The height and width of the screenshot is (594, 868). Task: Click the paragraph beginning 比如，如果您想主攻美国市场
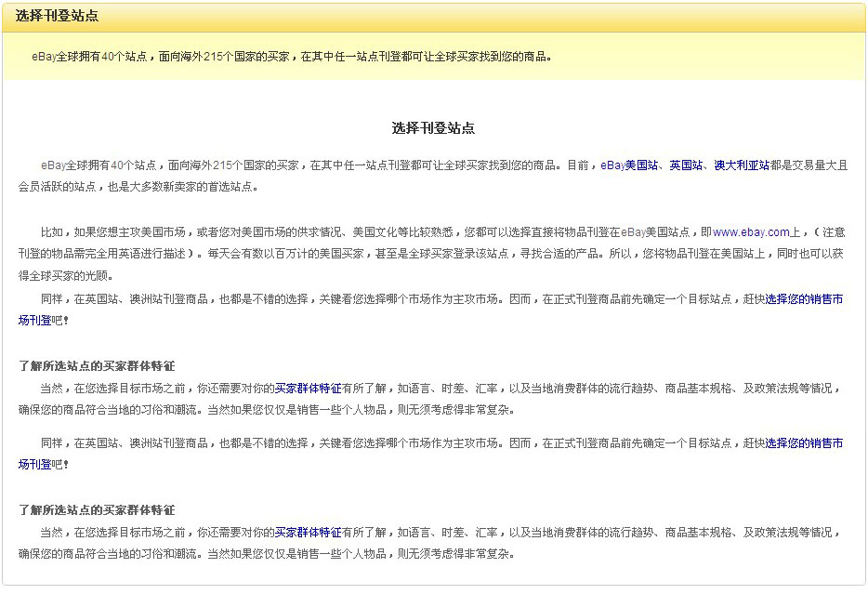tap(372, 252)
